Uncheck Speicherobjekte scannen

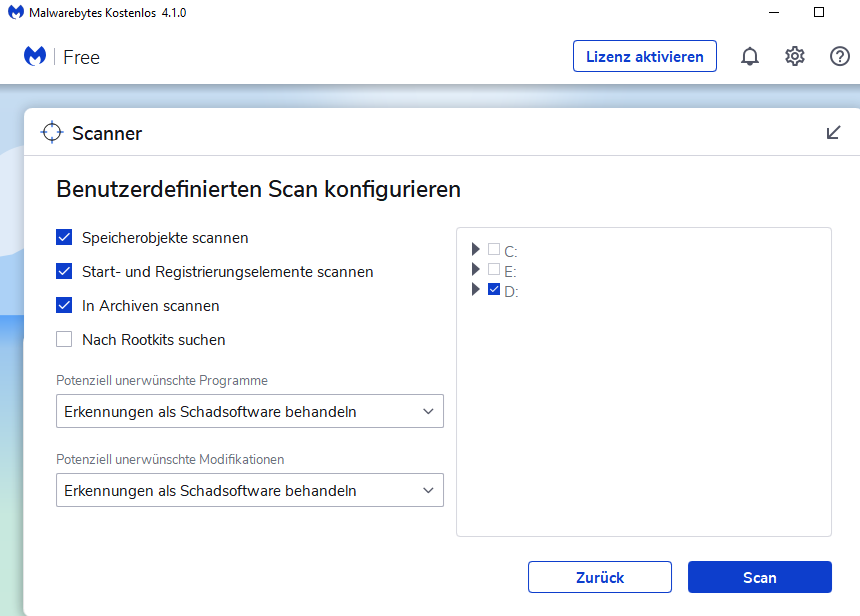tap(64, 238)
